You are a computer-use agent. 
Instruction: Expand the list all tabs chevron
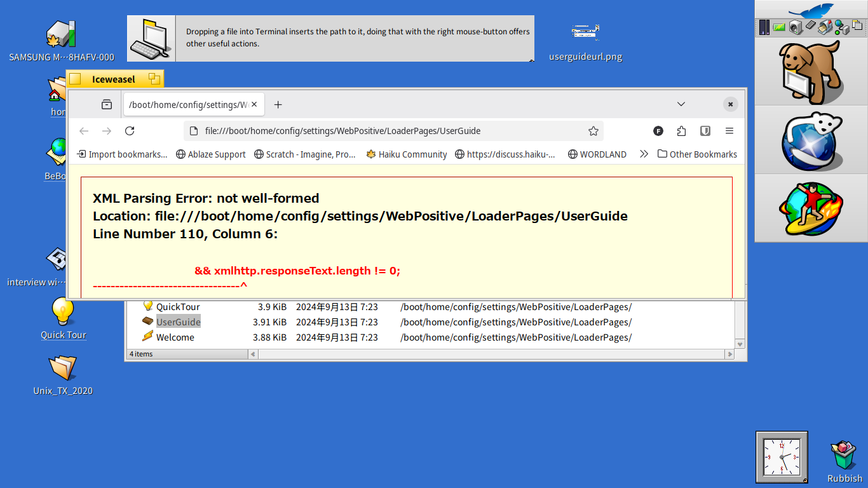pyautogui.click(x=681, y=104)
